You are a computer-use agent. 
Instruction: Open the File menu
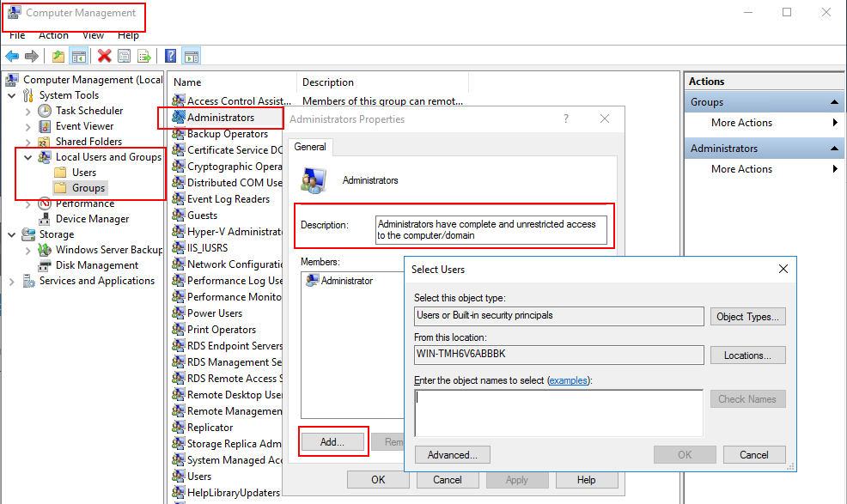(x=17, y=35)
